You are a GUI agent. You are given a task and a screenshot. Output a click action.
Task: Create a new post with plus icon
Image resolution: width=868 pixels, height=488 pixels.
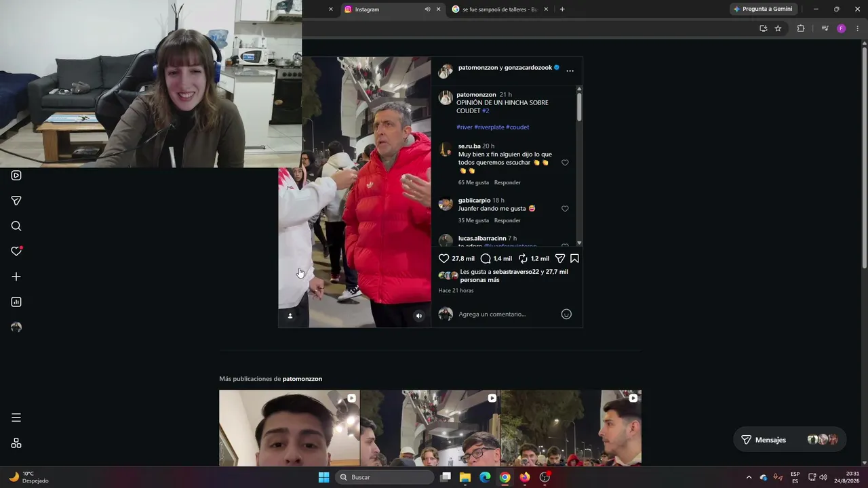16,277
